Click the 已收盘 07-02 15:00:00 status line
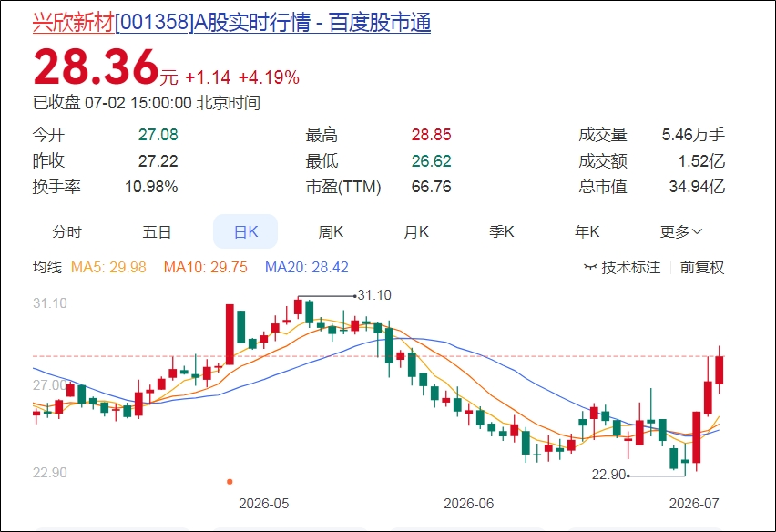 click(147, 103)
